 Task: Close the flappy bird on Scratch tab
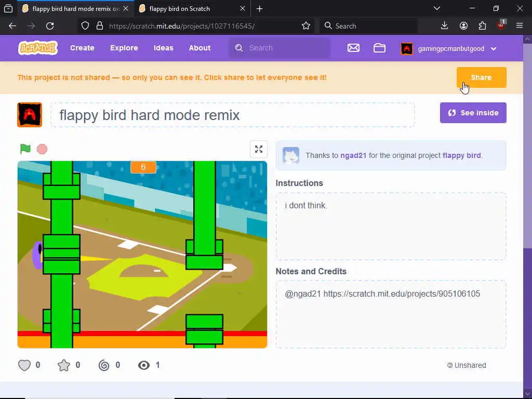pos(242,8)
